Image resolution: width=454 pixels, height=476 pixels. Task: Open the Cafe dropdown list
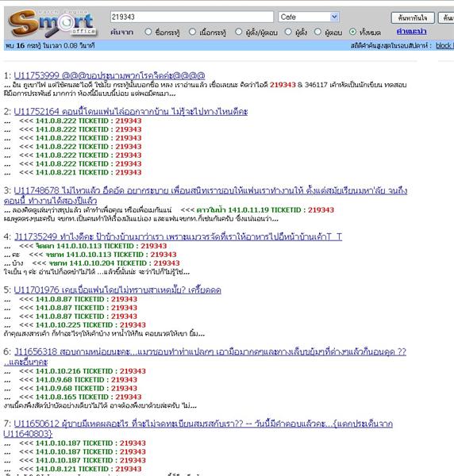309,17
